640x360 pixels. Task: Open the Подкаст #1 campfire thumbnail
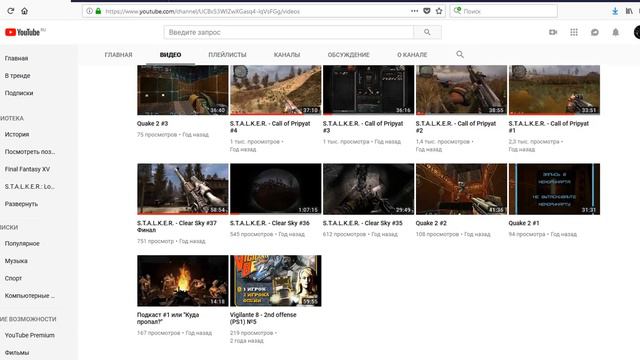(x=183, y=281)
